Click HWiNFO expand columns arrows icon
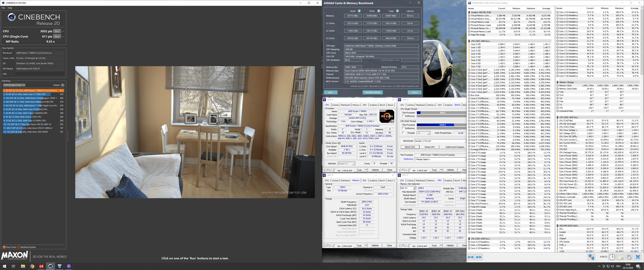 point(470,257)
